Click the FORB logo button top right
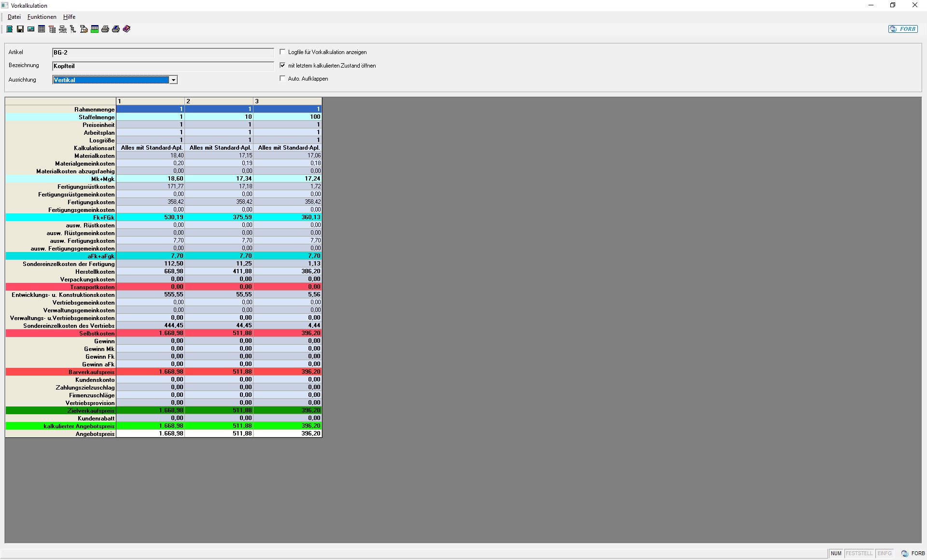The width and height of the screenshot is (927, 560). coord(903,29)
